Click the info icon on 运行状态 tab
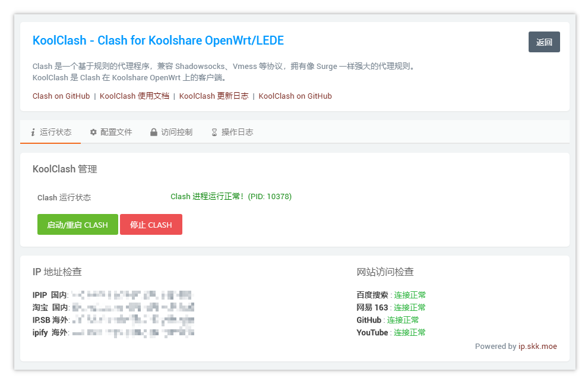 coord(33,132)
